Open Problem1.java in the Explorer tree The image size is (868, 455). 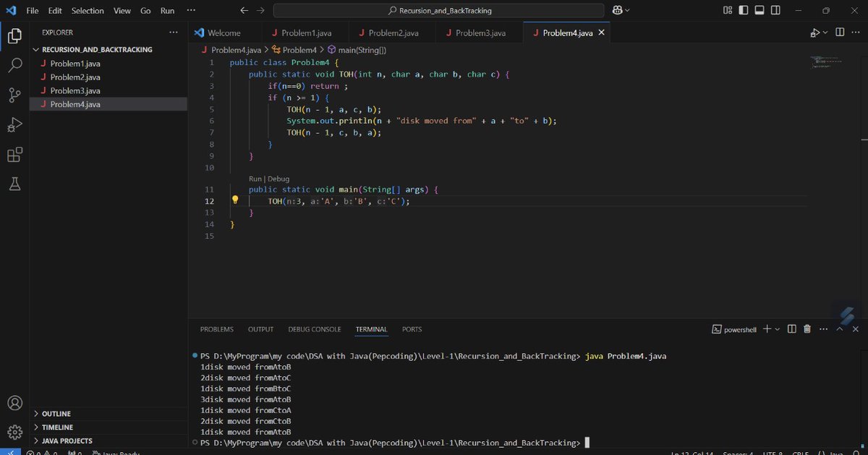click(x=109, y=64)
